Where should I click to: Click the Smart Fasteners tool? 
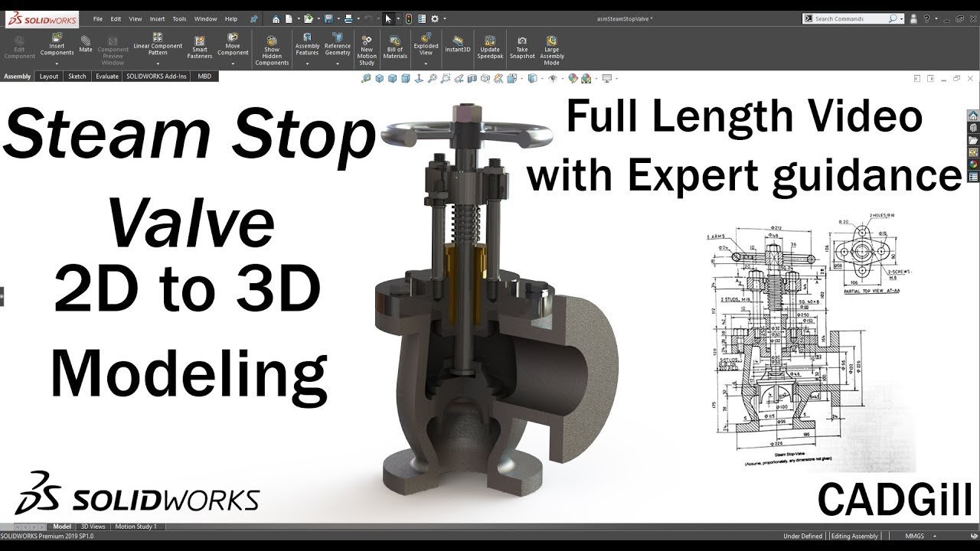pos(199,46)
